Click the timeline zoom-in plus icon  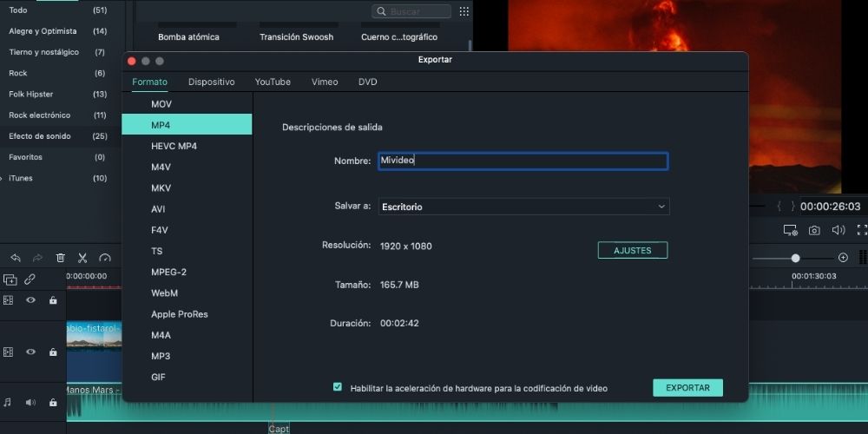[x=843, y=258]
